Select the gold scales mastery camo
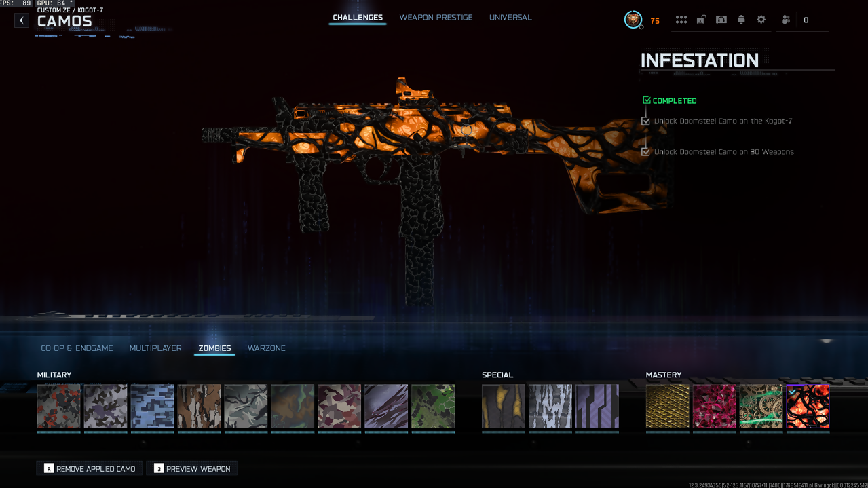This screenshot has width=868, height=488. [667, 406]
